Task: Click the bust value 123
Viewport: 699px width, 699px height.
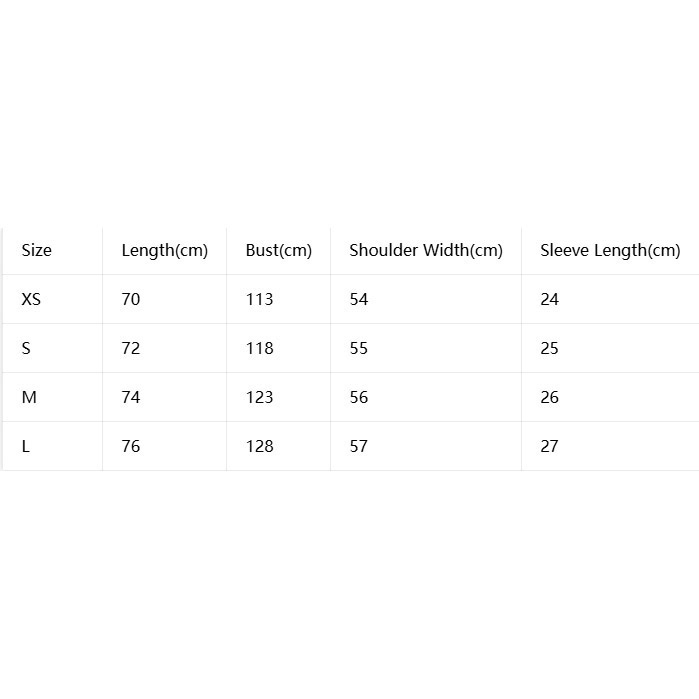Action: click(x=259, y=397)
